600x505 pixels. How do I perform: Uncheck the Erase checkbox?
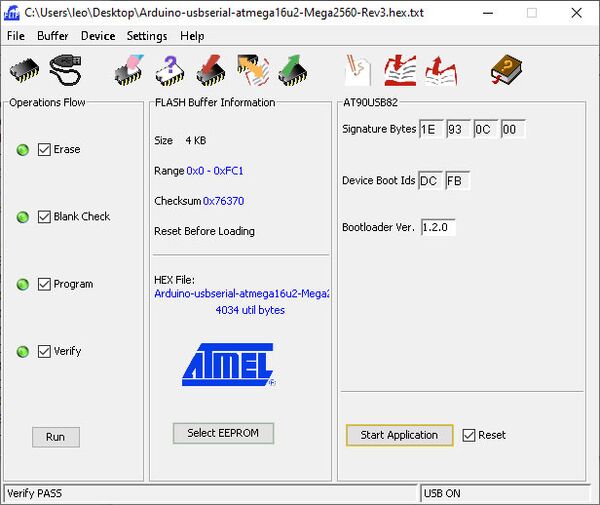point(44,149)
